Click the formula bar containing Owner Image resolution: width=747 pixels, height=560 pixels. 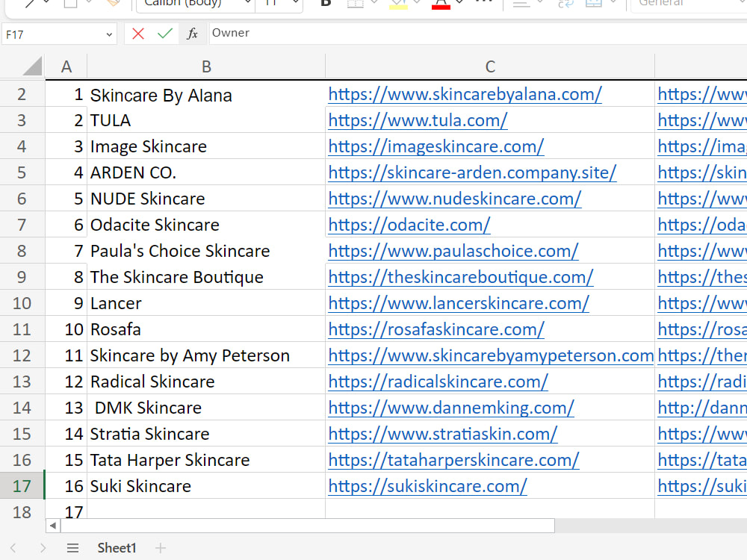coord(478,34)
